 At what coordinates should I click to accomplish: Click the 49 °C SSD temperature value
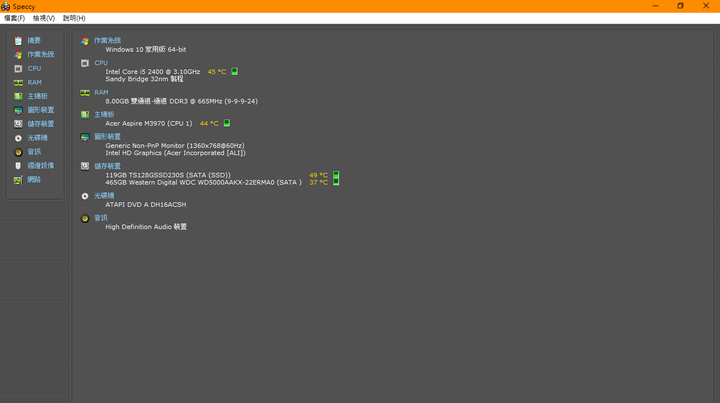319,175
